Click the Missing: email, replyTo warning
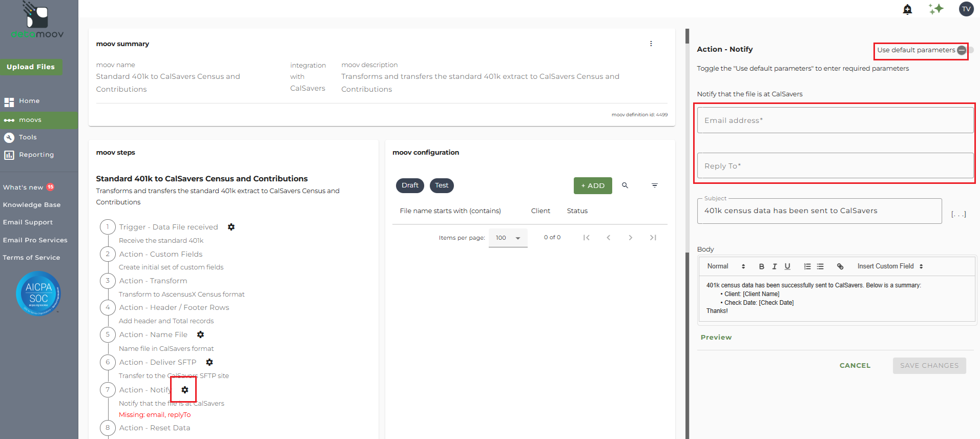The height and width of the screenshot is (439, 980). [x=155, y=415]
